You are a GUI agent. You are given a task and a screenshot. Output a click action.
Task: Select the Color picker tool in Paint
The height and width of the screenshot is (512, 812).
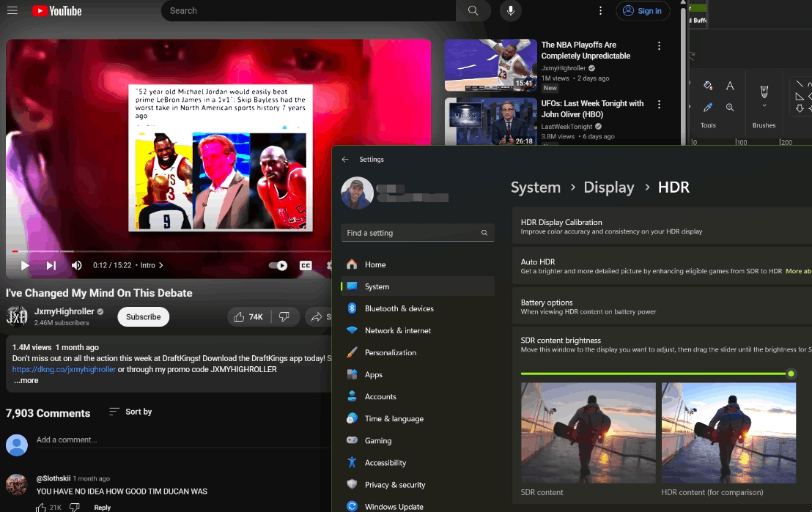[x=708, y=107]
